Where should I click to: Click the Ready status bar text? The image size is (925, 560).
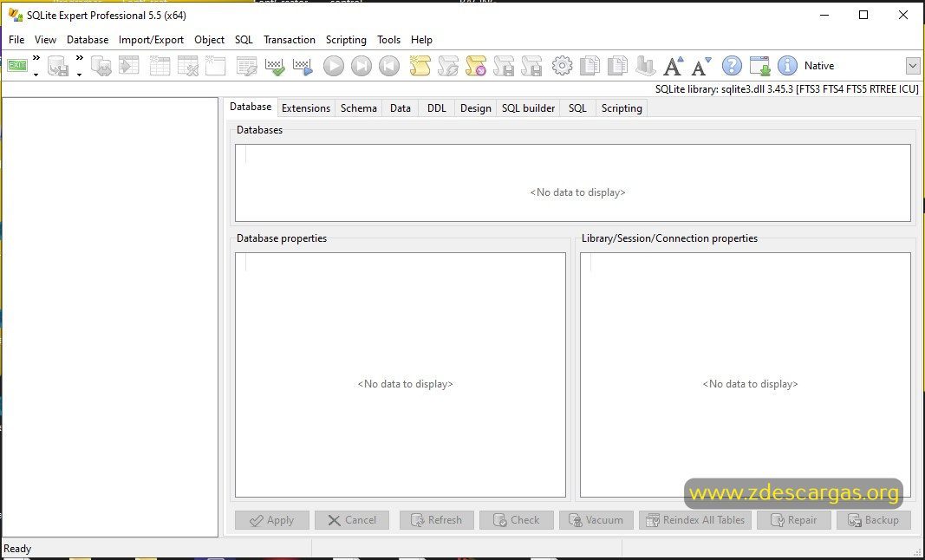[17, 549]
